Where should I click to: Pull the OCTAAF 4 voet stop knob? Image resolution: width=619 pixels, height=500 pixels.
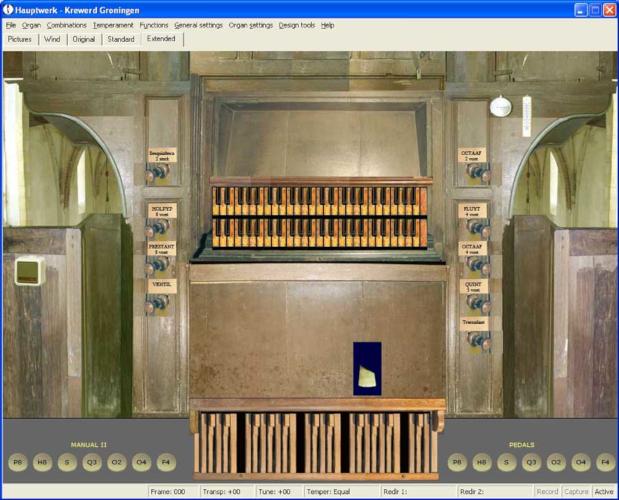click(x=476, y=265)
